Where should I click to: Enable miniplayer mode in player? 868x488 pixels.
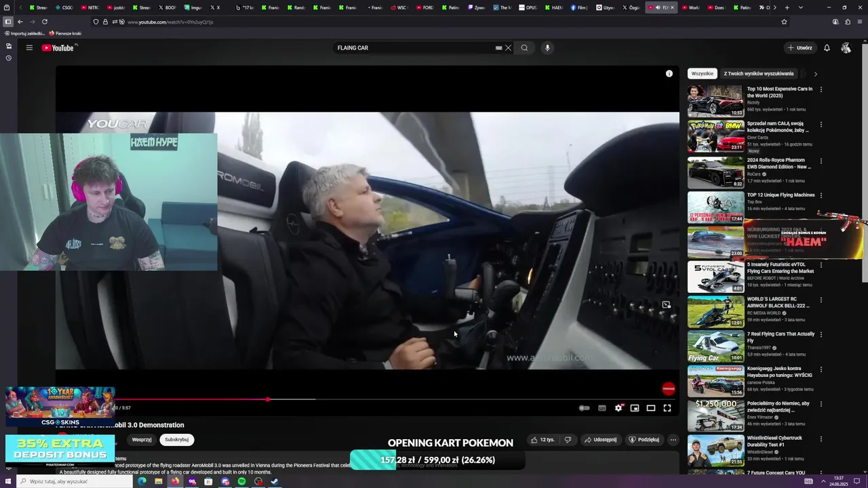[x=635, y=408]
